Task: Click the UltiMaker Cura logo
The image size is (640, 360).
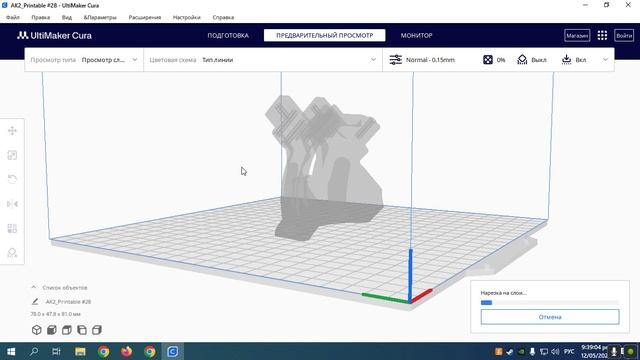Action: [x=54, y=36]
